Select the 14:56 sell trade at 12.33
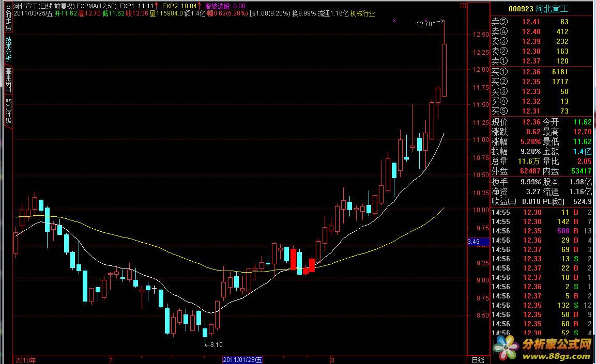Image resolution: width=596 pixels, height=364 pixels. click(541, 259)
